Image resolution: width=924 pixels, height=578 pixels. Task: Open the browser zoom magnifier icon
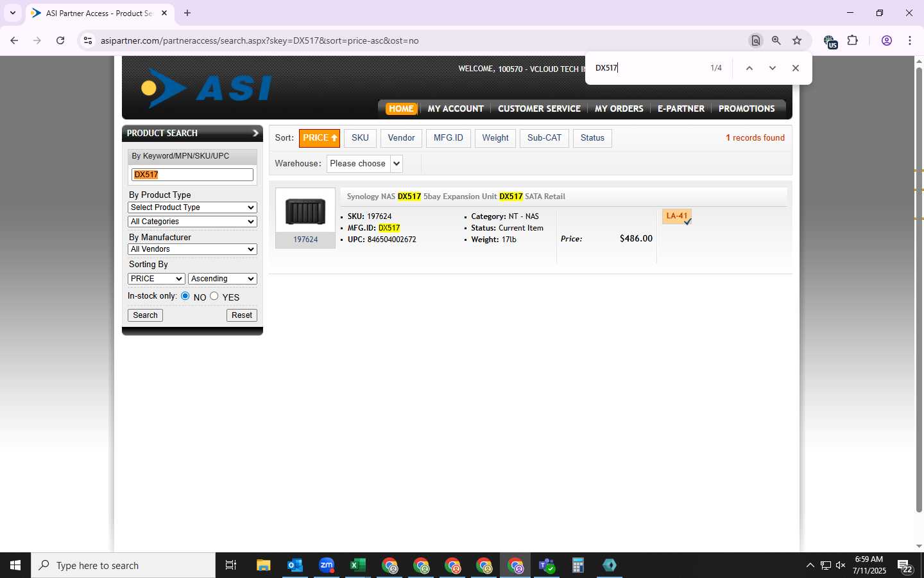[x=776, y=40]
